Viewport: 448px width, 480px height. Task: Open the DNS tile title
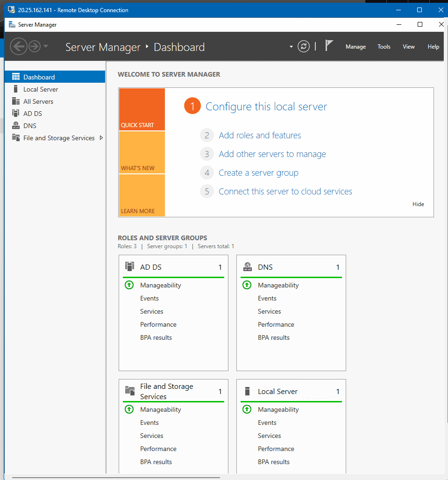coord(265,267)
